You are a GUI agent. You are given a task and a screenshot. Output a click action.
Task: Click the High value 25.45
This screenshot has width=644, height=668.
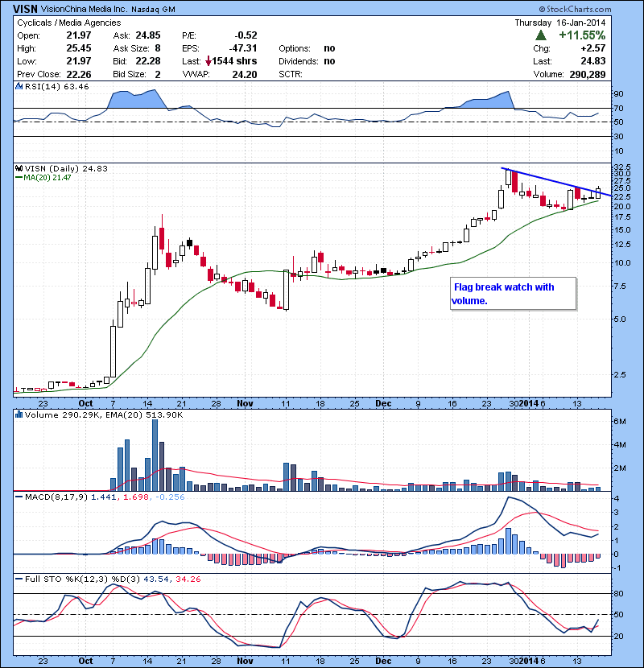pos(79,48)
